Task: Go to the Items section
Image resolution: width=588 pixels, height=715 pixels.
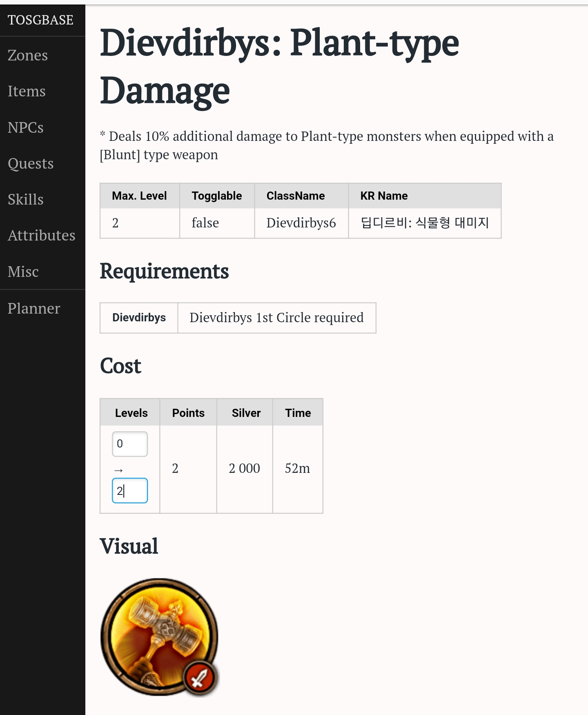Action: [x=27, y=91]
